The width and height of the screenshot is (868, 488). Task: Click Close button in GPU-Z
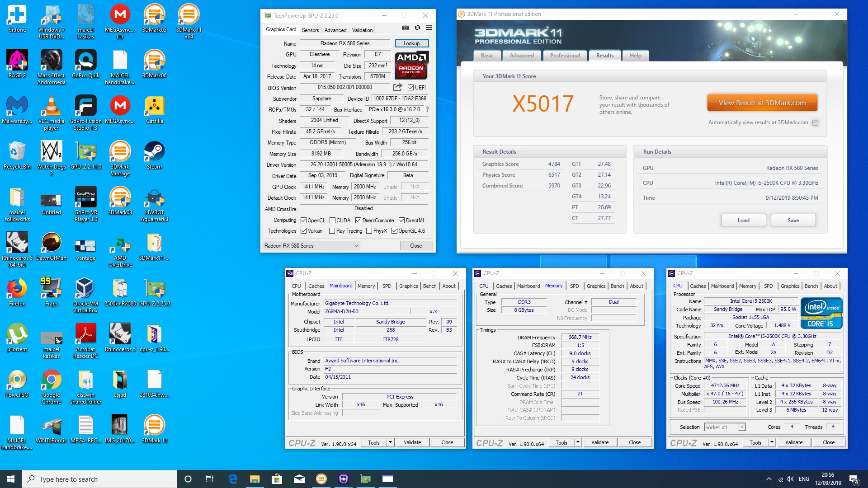pos(416,246)
